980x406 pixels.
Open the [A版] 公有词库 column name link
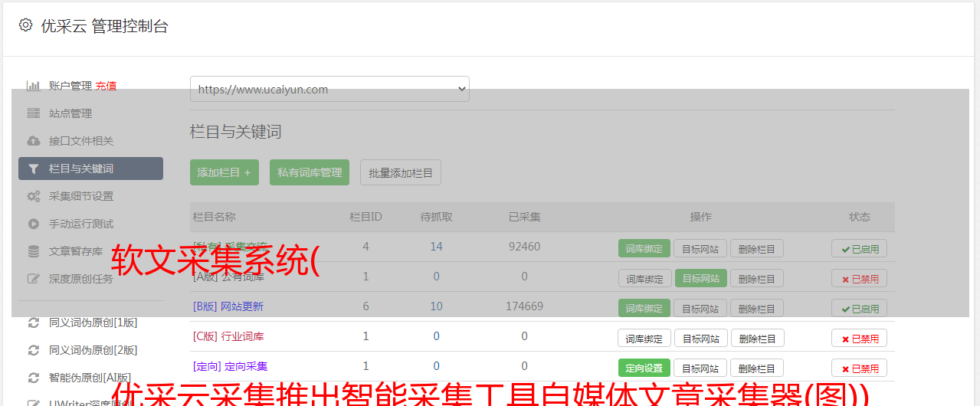228,277
